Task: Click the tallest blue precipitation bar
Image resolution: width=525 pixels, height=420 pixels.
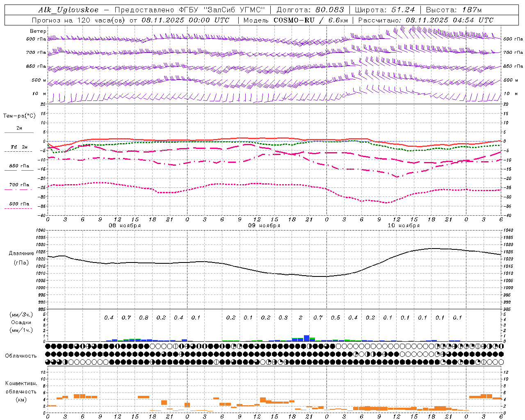Action: pos(306,338)
